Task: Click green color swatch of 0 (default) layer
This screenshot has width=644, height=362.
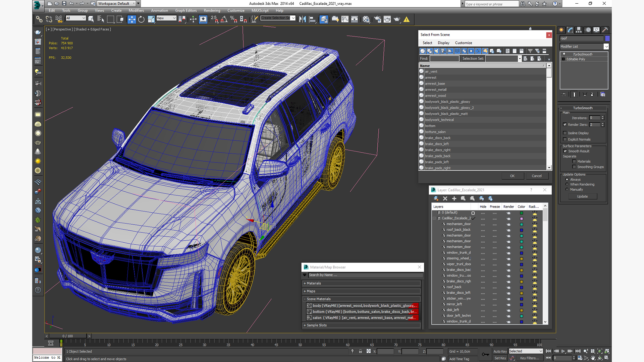Action: [522, 213]
